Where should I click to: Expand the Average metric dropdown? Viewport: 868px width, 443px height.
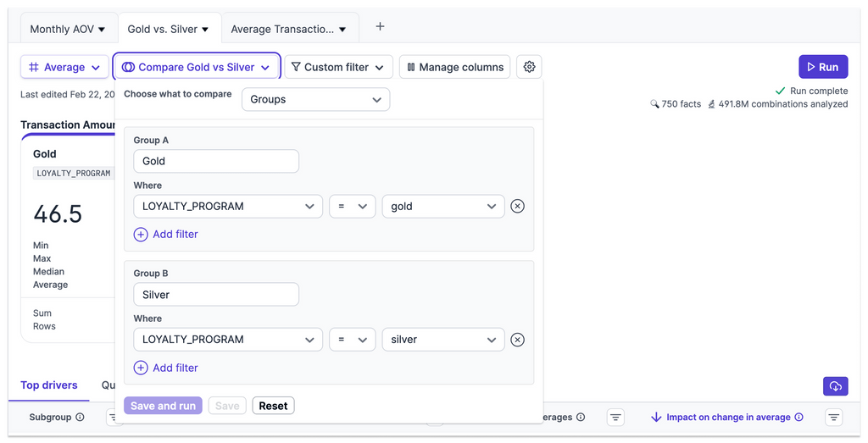[x=64, y=67]
